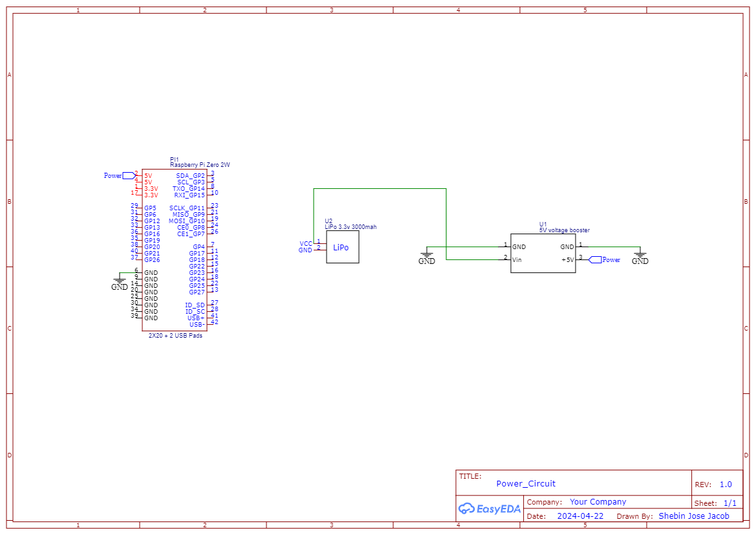
Task: Select the SDA_GP2 pin label
Action: tap(190, 175)
